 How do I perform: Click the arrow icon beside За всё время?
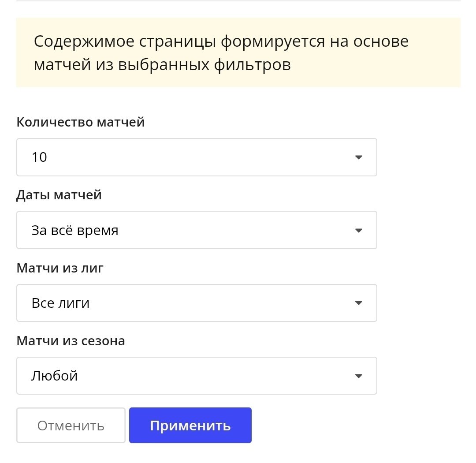pyautogui.click(x=359, y=230)
